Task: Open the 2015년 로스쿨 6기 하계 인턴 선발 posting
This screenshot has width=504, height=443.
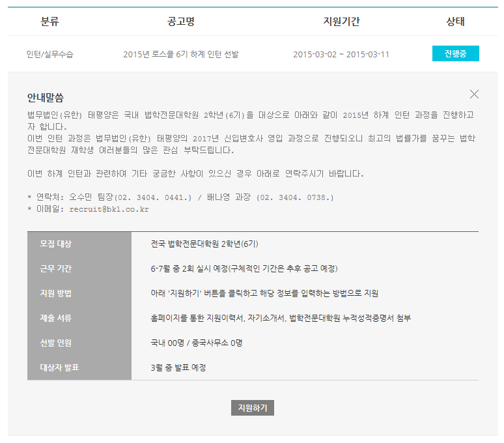Action: coord(181,54)
